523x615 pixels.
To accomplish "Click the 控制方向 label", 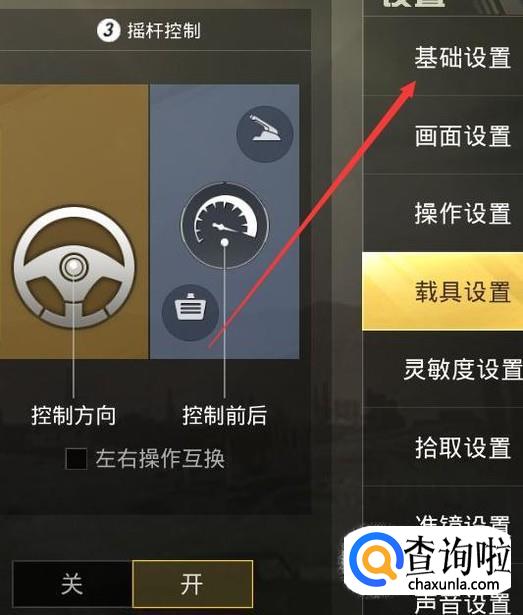I will pos(74,416).
